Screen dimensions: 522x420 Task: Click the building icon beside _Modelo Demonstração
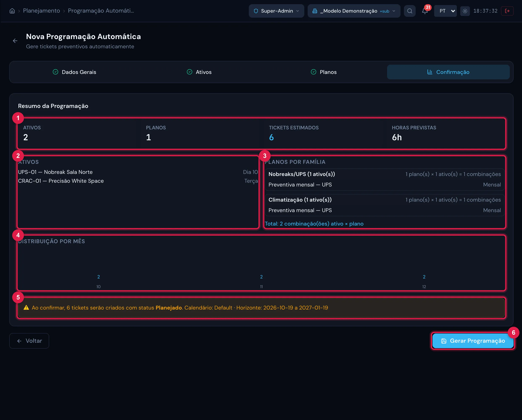click(x=315, y=11)
